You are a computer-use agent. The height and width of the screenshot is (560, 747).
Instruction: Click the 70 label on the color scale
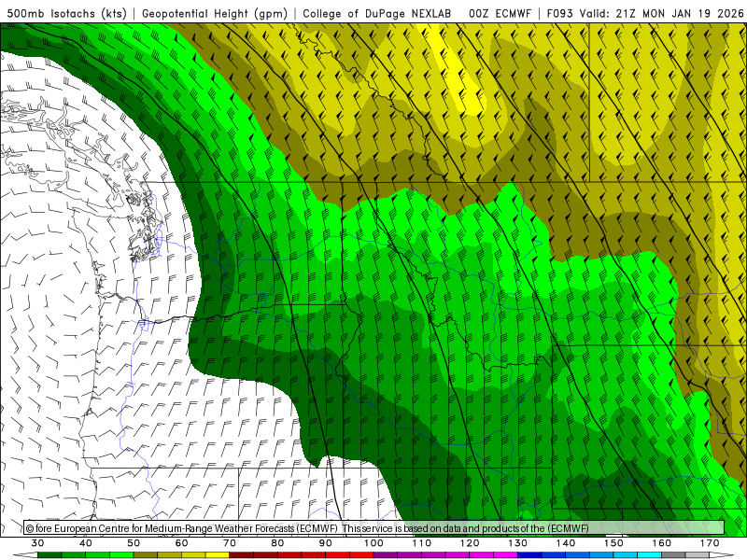pos(230,543)
